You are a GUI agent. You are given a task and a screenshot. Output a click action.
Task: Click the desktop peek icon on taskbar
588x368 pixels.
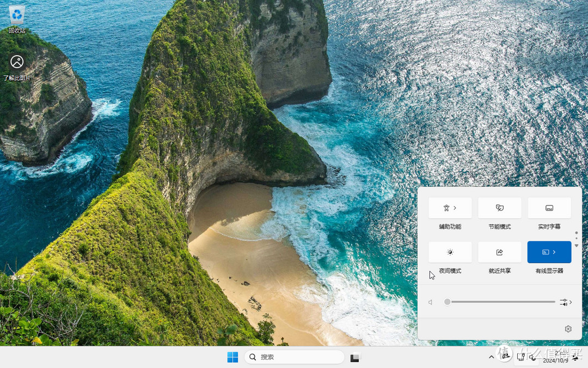[354, 357]
